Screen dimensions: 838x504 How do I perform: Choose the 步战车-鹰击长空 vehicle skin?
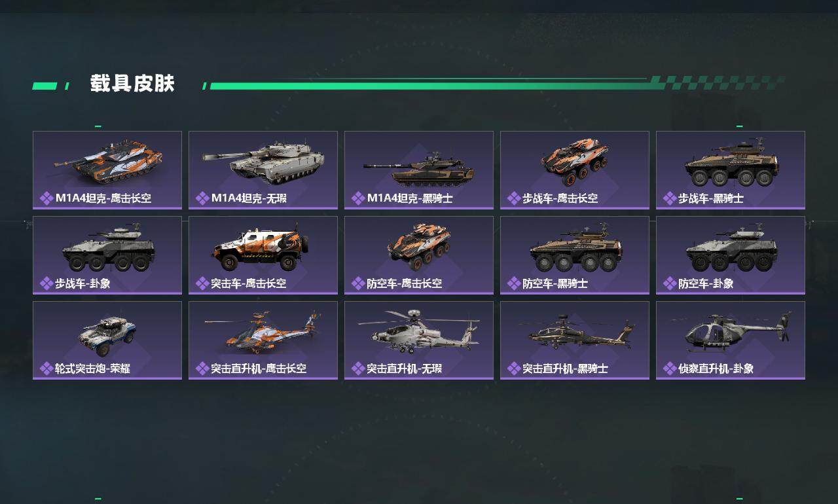click(575, 170)
